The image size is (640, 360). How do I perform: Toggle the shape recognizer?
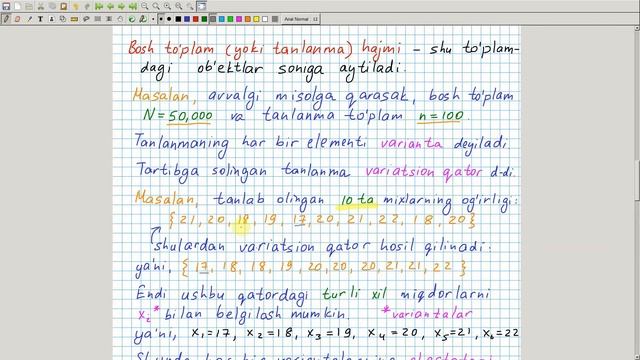[x=63, y=19]
